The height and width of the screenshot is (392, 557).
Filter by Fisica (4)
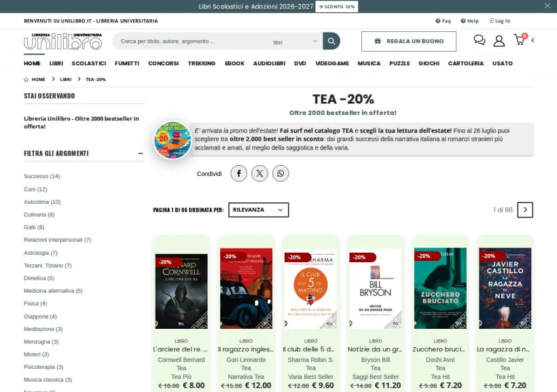coord(35,304)
